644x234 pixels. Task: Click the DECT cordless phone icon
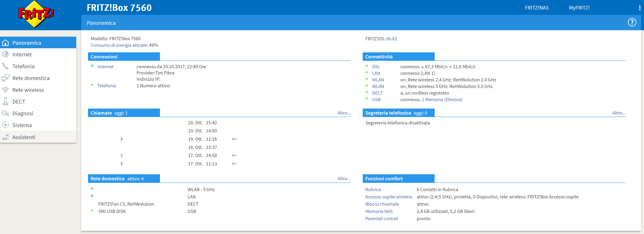[x=5, y=101]
